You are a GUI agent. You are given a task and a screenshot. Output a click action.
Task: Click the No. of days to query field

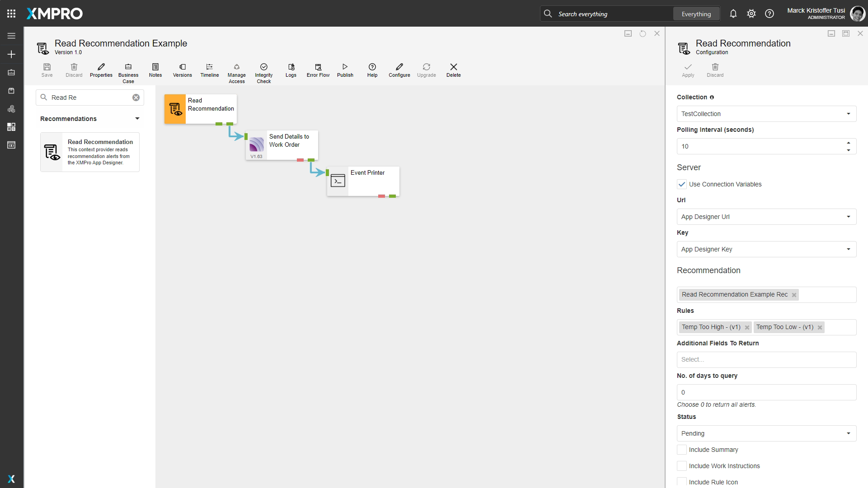point(766,392)
